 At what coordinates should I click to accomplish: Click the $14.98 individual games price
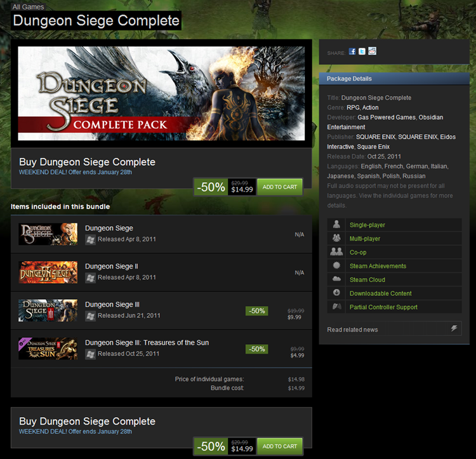296,380
